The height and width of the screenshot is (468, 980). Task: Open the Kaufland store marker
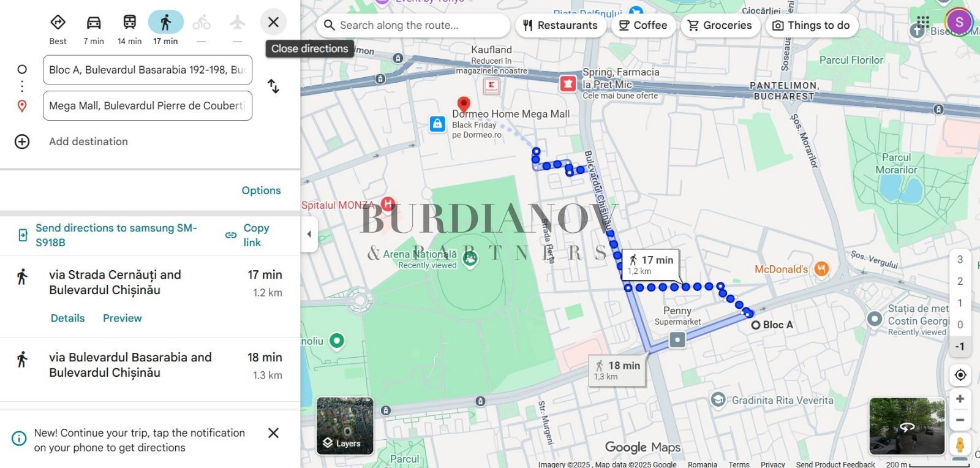tap(491, 86)
